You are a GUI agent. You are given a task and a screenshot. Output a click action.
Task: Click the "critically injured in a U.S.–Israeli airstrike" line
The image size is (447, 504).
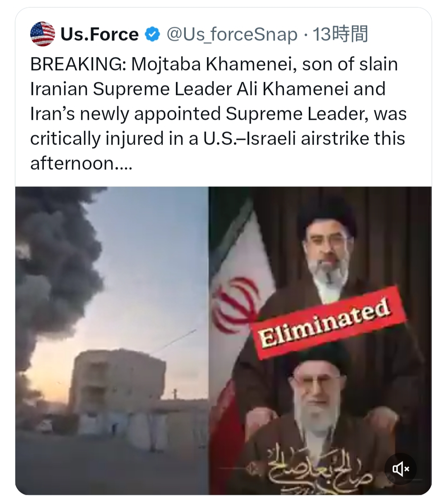click(218, 139)
